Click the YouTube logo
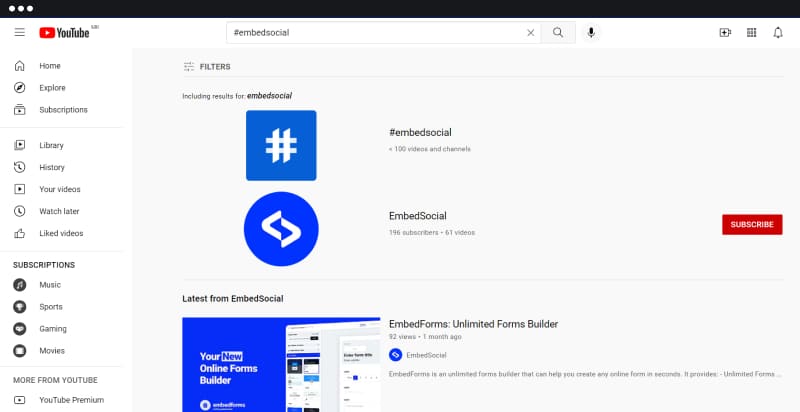This screenshot has height=412, width=800. tap(64, 33)
